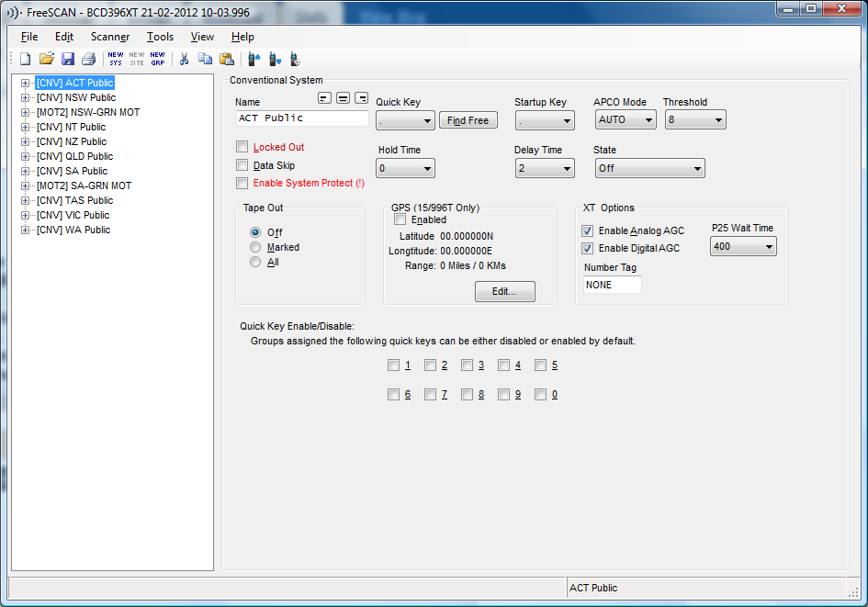Click the NEW GRP toolbar icon
The width and height of the screenshot is (868, 607).
156,57
